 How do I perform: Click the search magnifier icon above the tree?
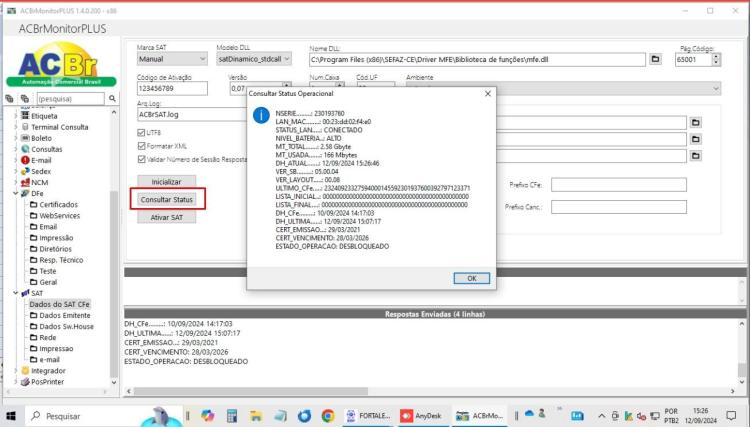(x=112, y=99)
